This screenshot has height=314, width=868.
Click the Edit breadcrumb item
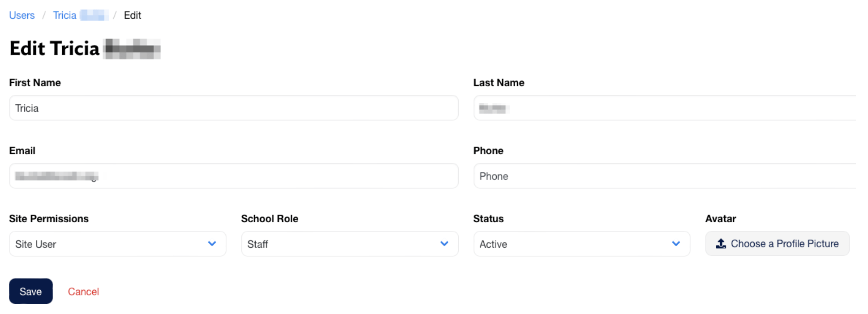pyautogui.click(x=133, y=15)
